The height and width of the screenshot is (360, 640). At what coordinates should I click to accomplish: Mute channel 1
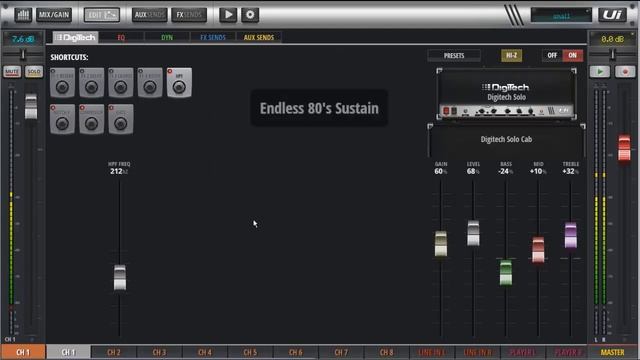coord(12,72)
